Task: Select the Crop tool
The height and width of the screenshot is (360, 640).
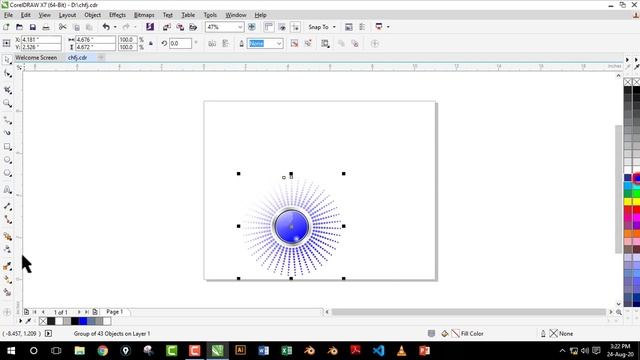Action: coord(7,90)
